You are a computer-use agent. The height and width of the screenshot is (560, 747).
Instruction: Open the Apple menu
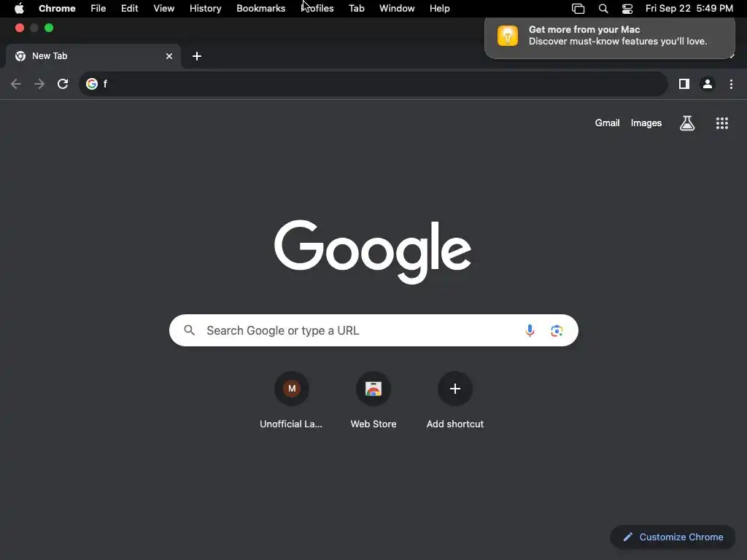pyautogui.click(x=19, y=9)
